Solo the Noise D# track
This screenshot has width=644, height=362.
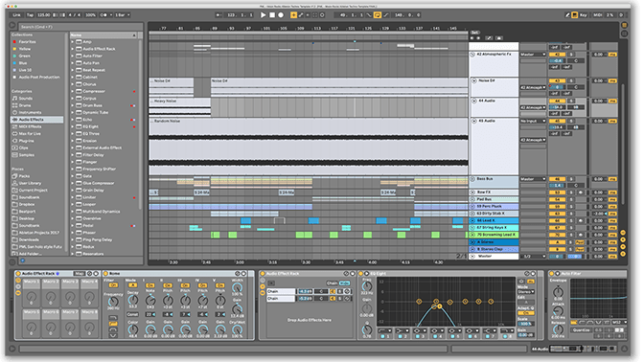pyautogui.click(x=571, y=80)
